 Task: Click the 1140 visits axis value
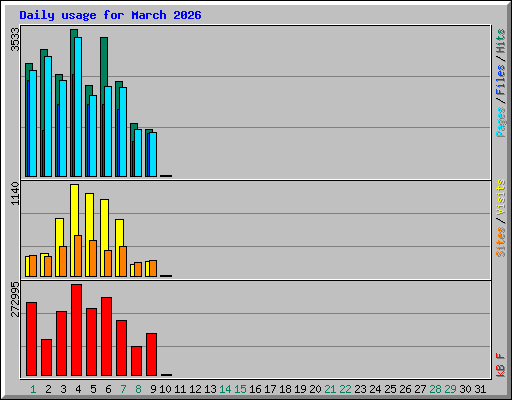point(15,193)
